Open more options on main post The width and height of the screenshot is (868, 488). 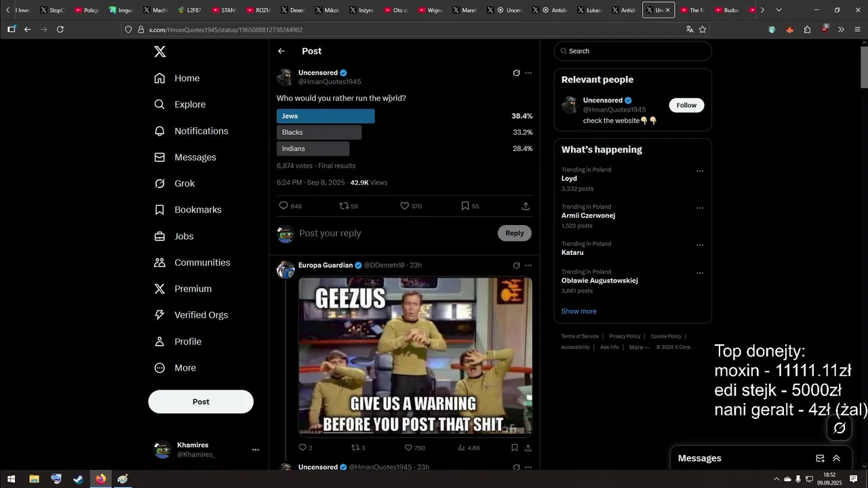(x=528, y=73)
